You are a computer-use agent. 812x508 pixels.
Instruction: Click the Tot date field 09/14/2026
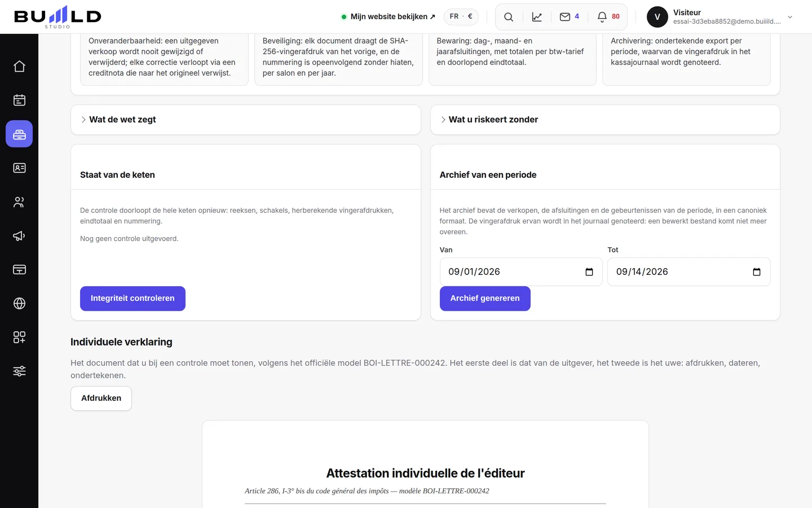pyautogui.click(x=689, y=272)
